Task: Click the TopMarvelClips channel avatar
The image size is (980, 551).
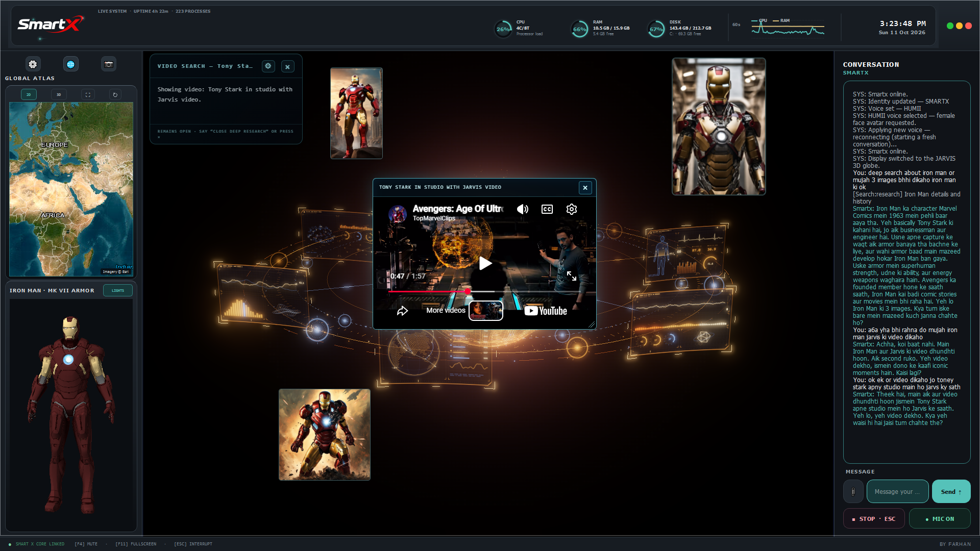Action: click(398, 213)
